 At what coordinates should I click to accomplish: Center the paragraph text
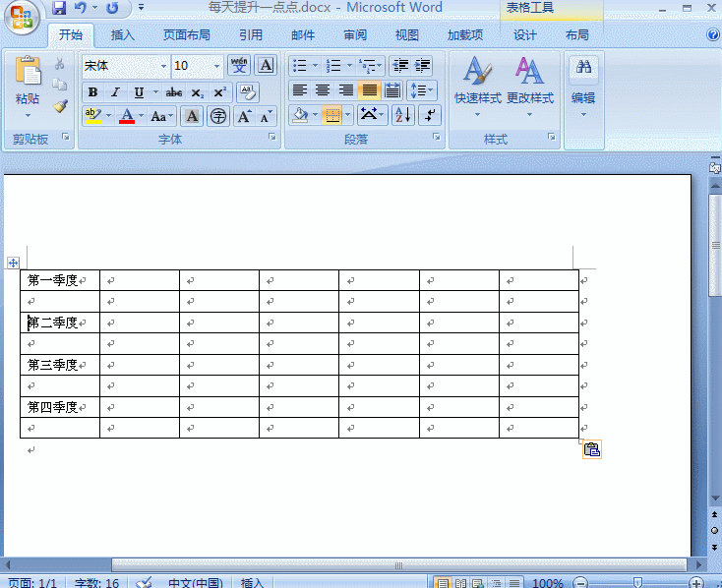click(323, 90)
